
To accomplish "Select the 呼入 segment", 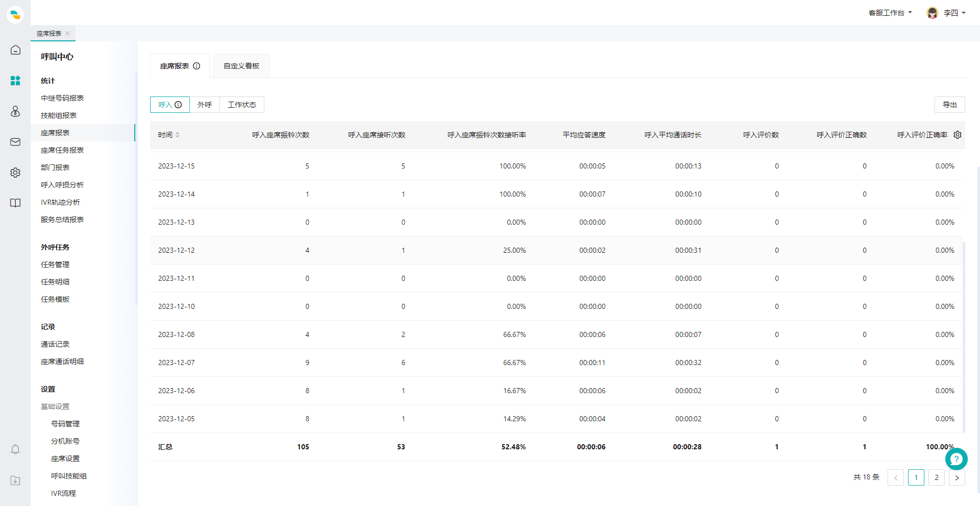I will point(170,105).
